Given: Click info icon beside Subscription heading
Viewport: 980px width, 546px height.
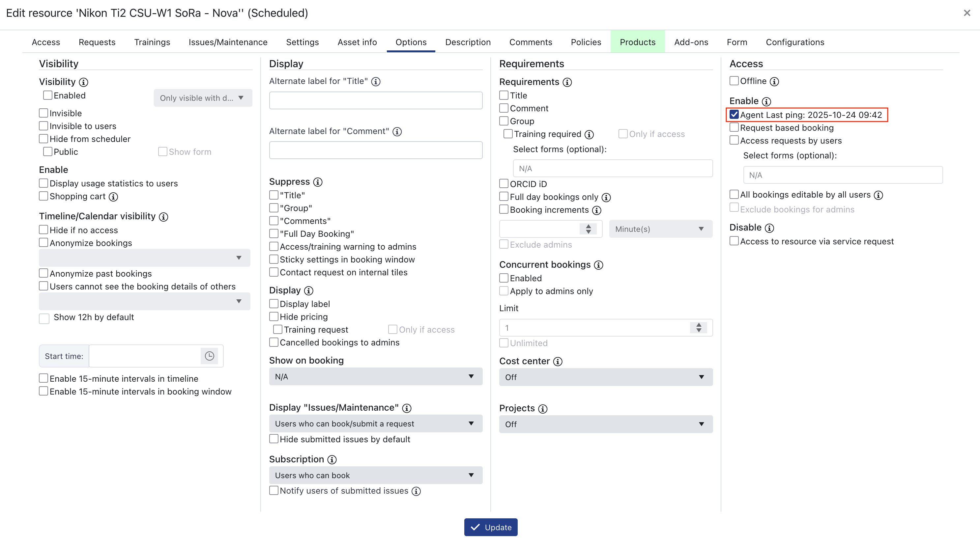Looking at the screenshot, I should pyautogui.click(x=332, y=460).
